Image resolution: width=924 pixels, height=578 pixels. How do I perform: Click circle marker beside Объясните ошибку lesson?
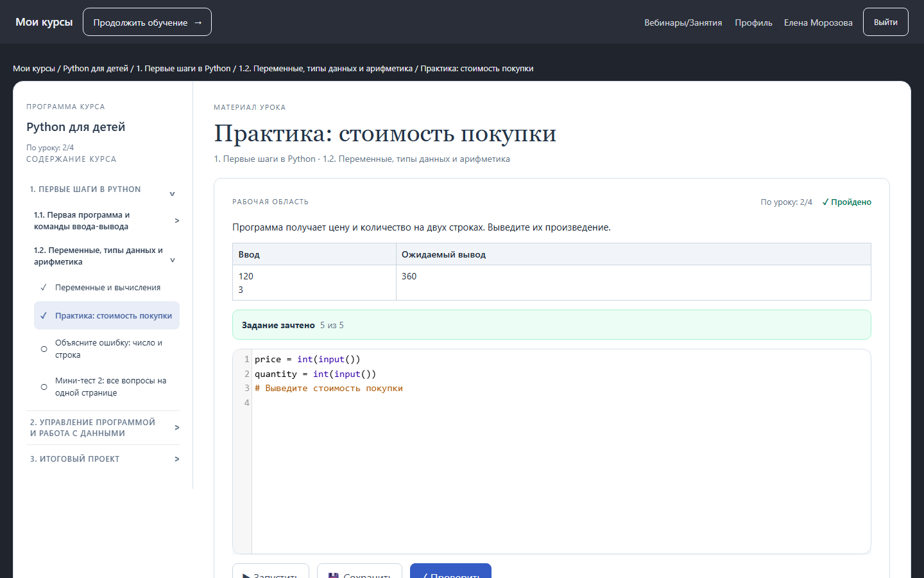[44, 349]
